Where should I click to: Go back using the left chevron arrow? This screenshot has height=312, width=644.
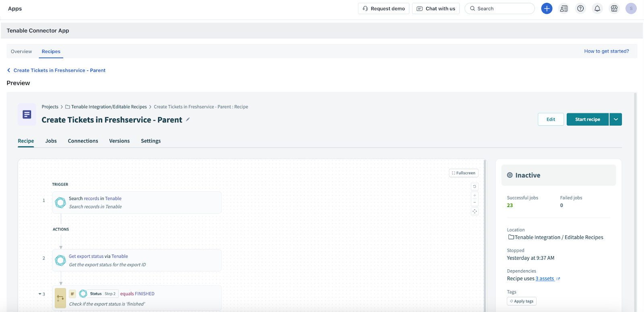pos(9,70)
